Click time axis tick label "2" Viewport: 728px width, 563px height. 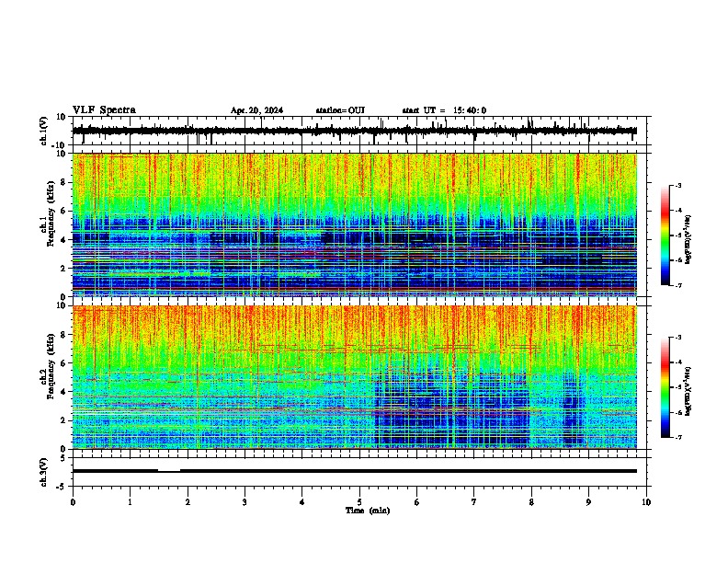pyautogui.click(x=188, y=502)
